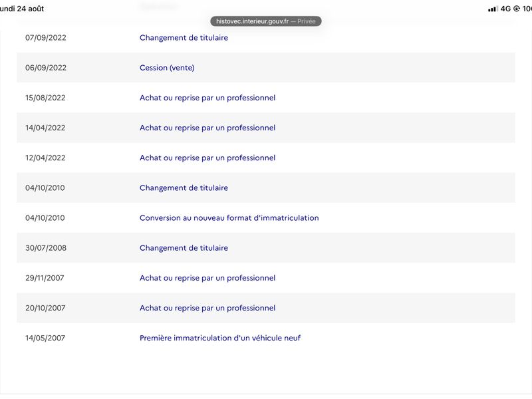Viewport: 532px width, 399px height.
Task: Click Changement de titulaire dated 04/10/2010
Action: [184, 188]
